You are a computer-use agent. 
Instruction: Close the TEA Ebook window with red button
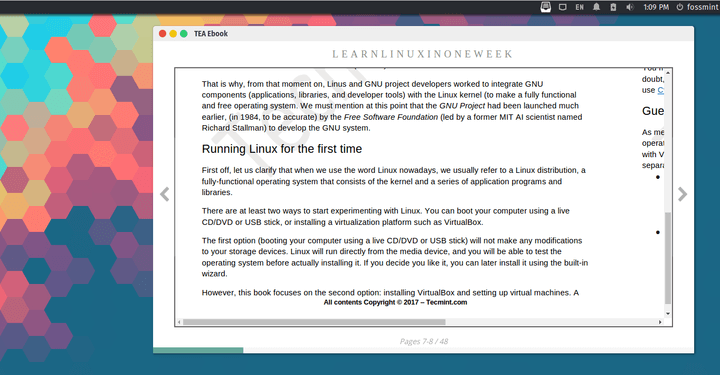pos(163,34)
